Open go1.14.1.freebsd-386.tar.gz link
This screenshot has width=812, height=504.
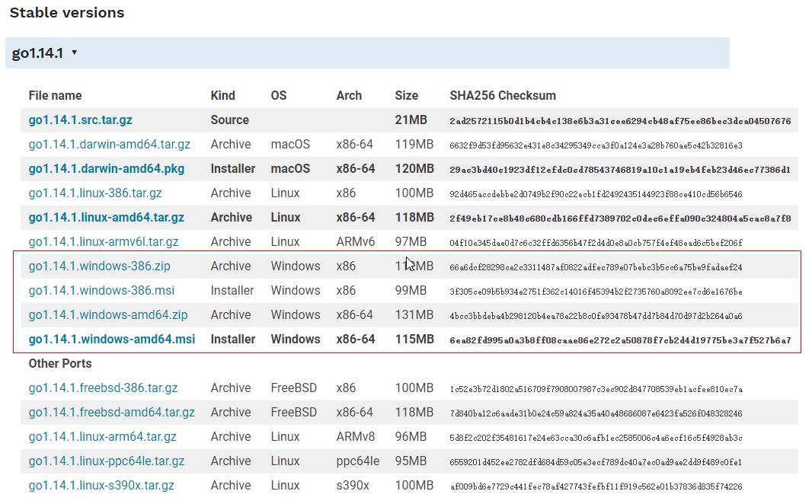(x=103, y=388)
